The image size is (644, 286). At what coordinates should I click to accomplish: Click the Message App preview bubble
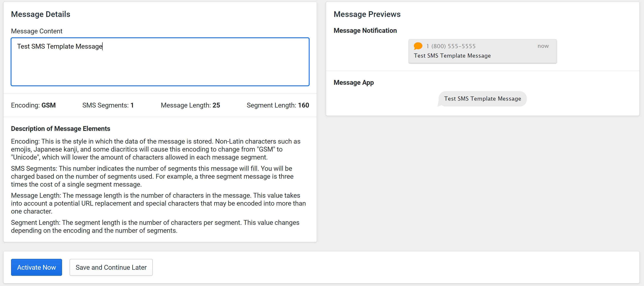(x=483, y=99)
